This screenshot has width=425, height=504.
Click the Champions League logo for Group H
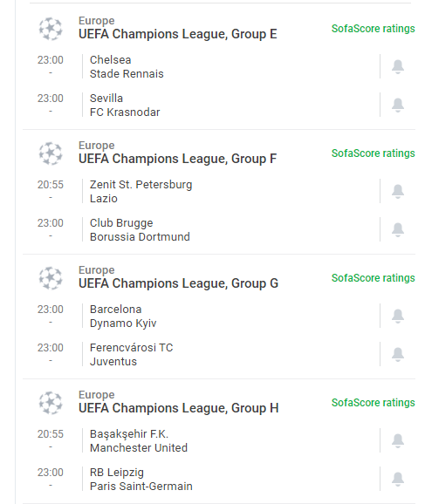click(51, 403)
